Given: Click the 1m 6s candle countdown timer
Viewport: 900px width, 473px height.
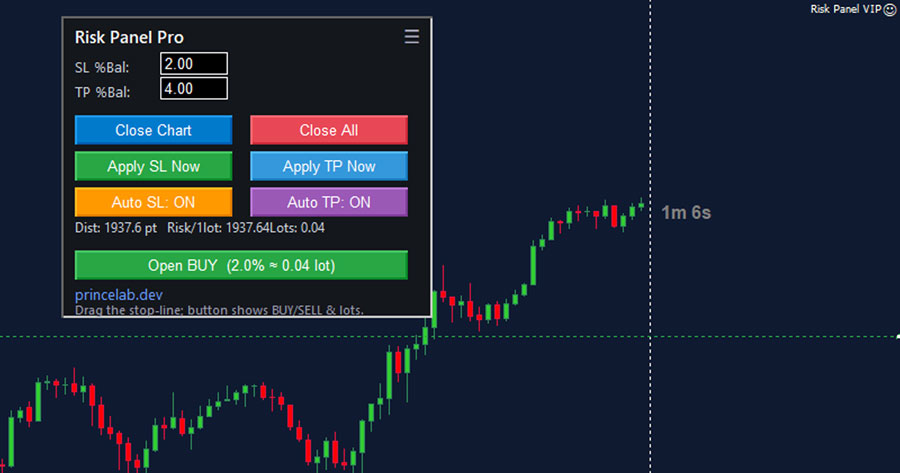Looking at the screenshot, I should (x=686, y=213).
